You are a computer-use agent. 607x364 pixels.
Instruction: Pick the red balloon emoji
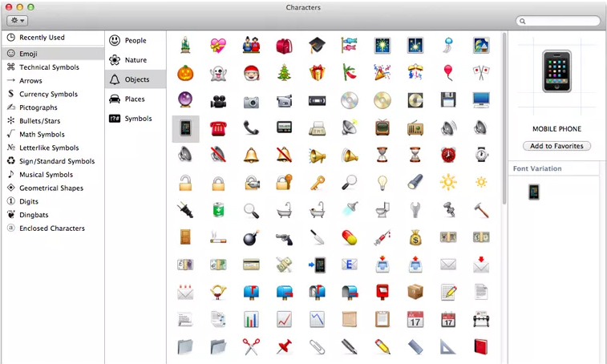point(448,73)
